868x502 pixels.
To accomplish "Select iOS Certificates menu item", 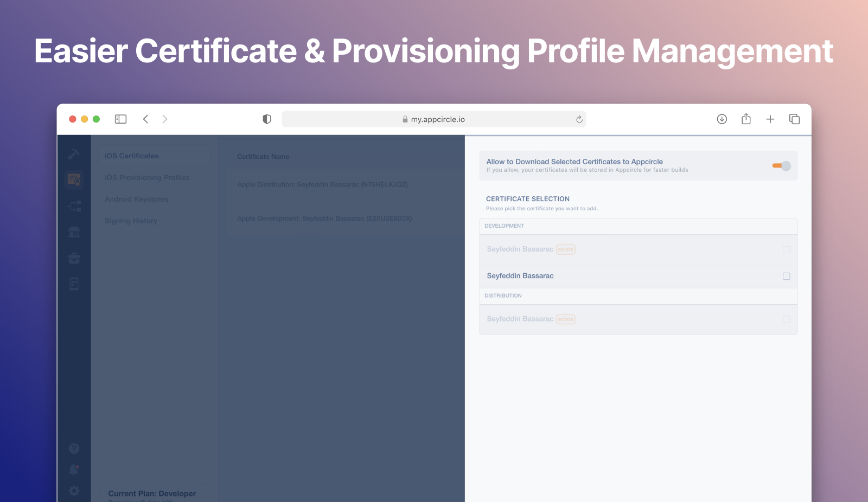I will [x=154, y=156].
